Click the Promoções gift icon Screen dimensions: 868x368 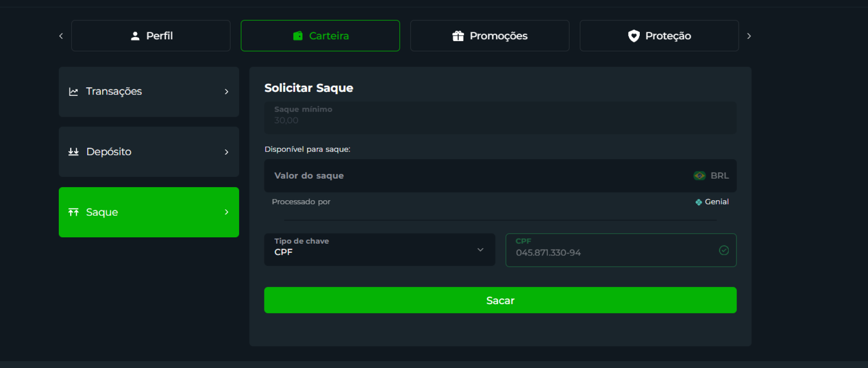pyautogui.click(x=458, y=36)
